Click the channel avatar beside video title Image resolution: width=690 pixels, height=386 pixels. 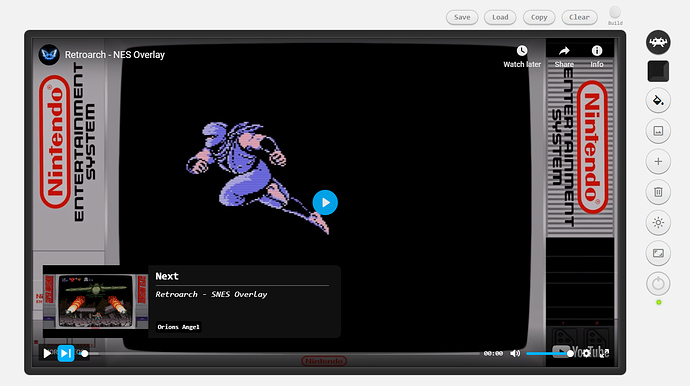pos(49,55)
